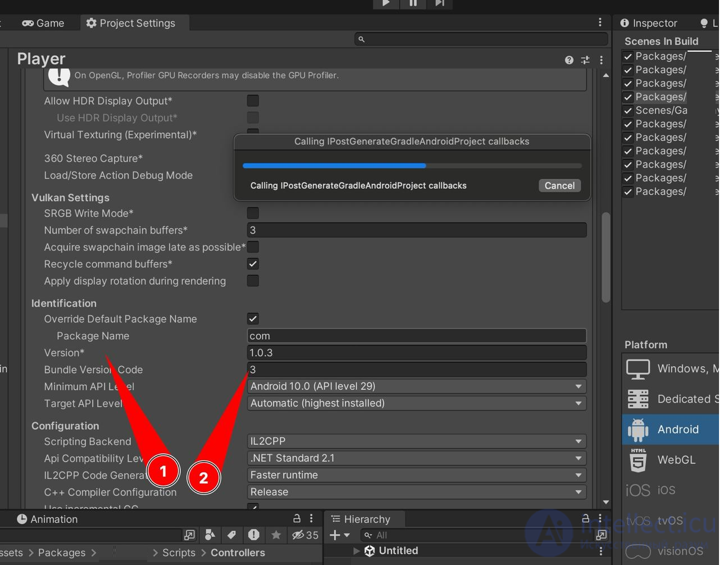Click the Number of swapchain buffers field
728x565 pixels.
tap(417, 230)
